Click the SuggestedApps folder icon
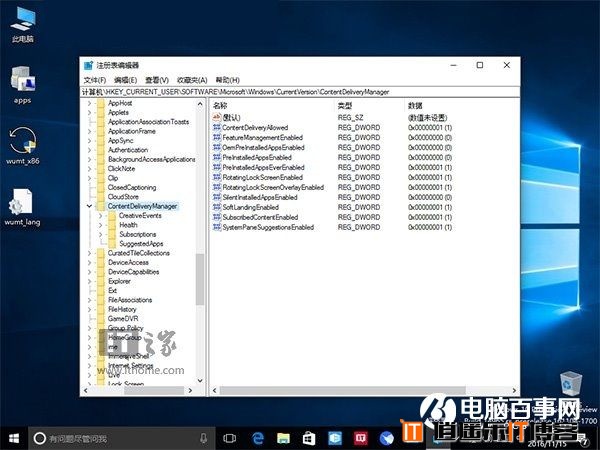The width and height of the screenshot is (600, 450). tap(112, 244)
